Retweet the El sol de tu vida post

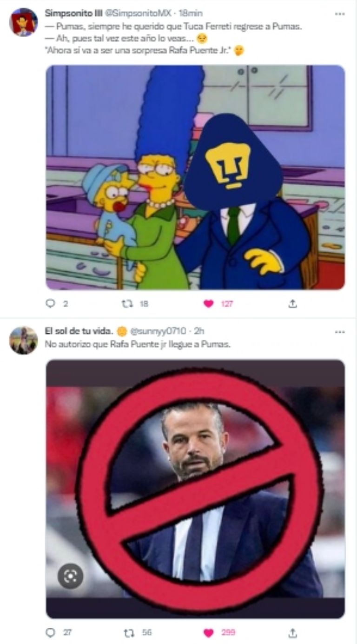pos(127,632)
